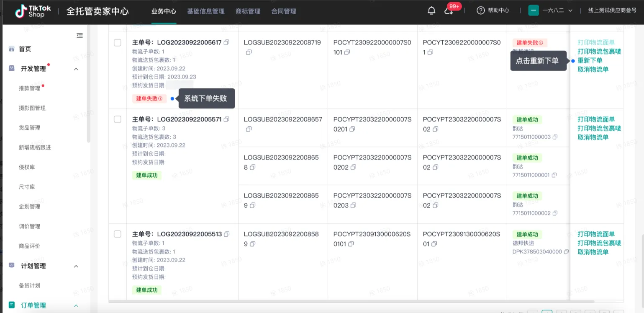
Task: Open the 一六八二 account dropdown
Action: pyautogui.click(x=550, y=11)
